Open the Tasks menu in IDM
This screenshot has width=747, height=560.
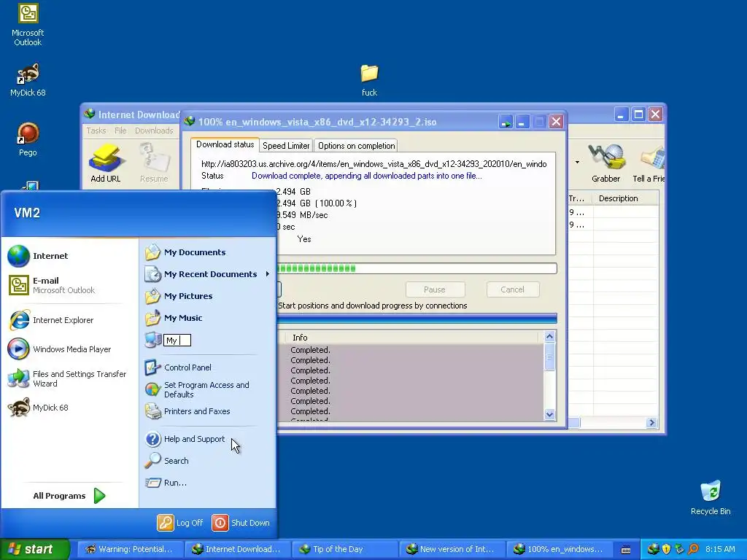click(96, 131)
